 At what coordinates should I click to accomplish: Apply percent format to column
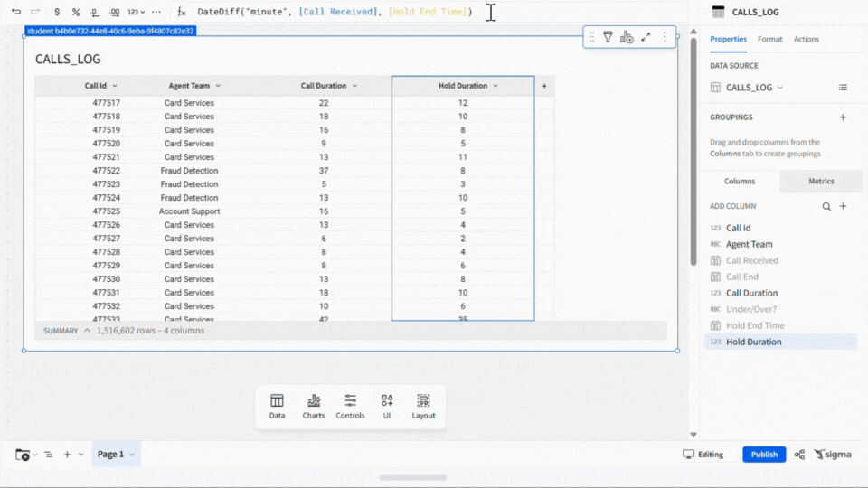(x=76, y=12)
